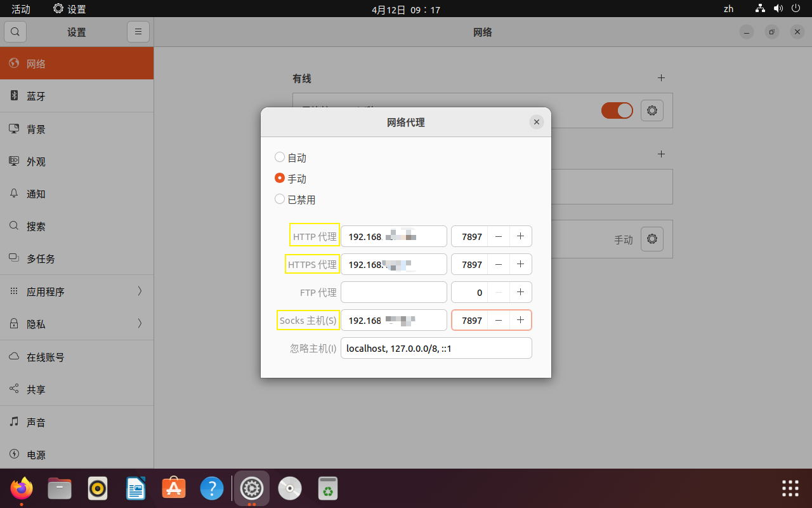Screen dimensions: 812x508
Task: Open network proxy gear settings icon
Action: point(652,239)
